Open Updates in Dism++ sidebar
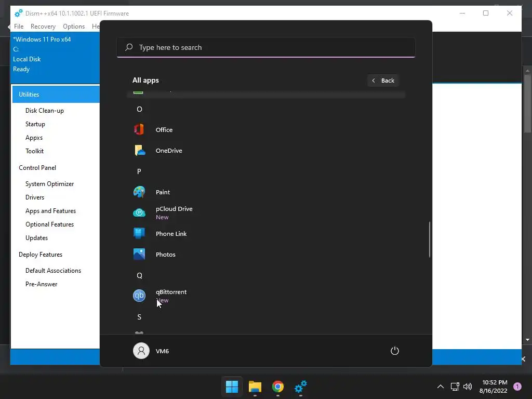Screen dimensions: 532x399 pos(37,238)
